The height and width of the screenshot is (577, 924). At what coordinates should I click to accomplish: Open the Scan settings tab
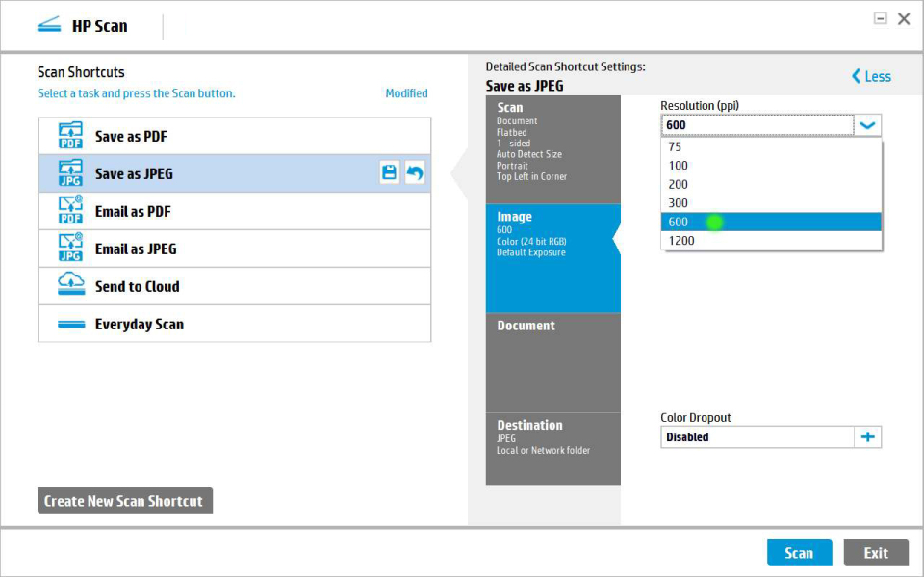(x=552, y=149)
